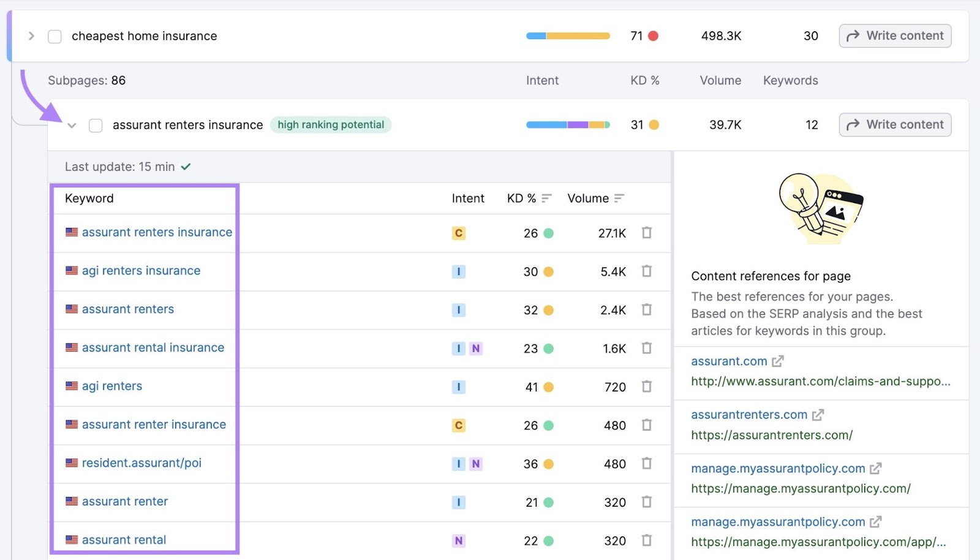The image size is (980, 560).
Task: Click the green update checkmark icon
Action: click(186, 167)
